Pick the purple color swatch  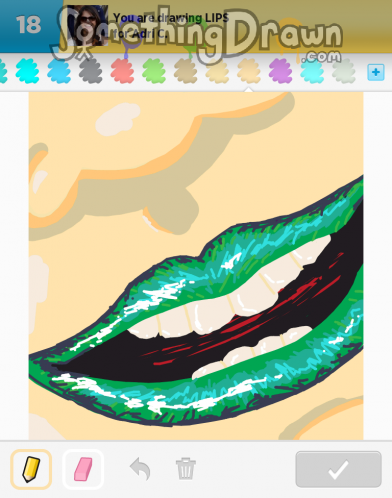280,71
